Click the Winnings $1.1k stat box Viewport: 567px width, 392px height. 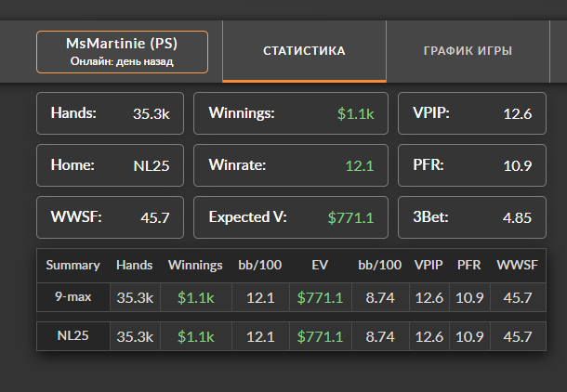(x=291, y=113)
